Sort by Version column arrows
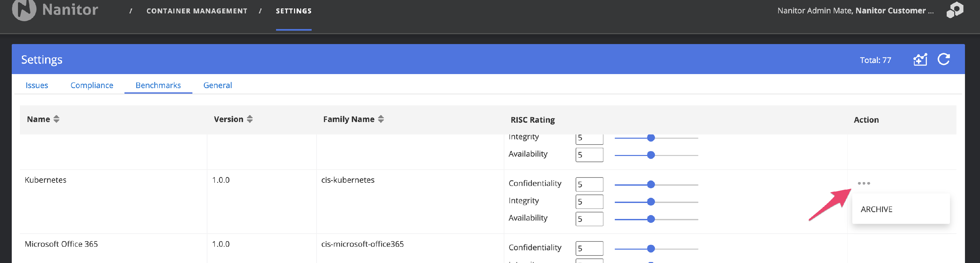This screenshot has height=263, width=980. 250,119
